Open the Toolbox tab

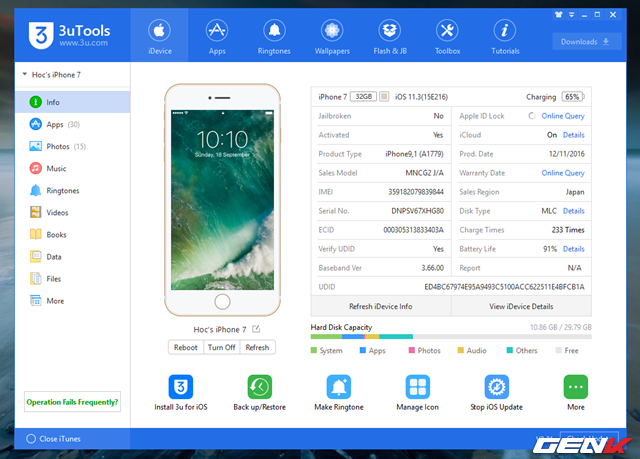coord(447,35)
